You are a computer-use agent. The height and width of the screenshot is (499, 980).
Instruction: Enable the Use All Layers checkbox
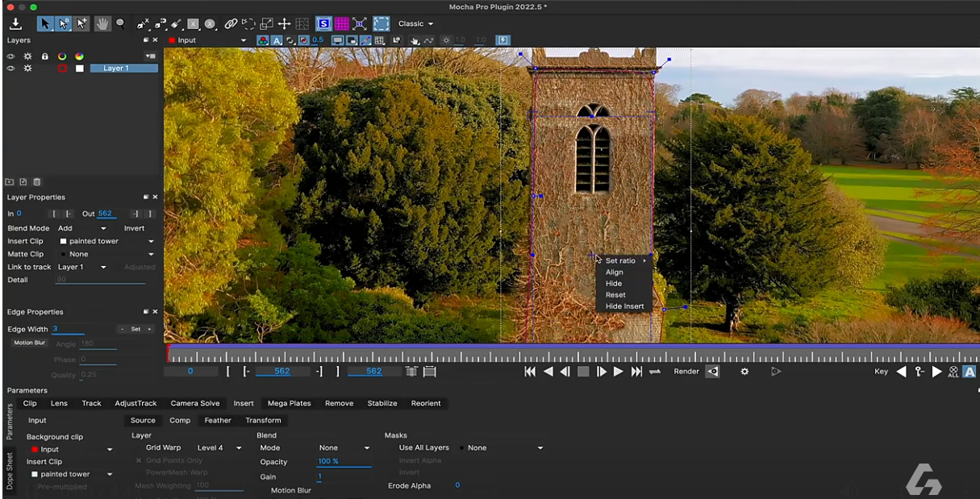tap(424, 447)
